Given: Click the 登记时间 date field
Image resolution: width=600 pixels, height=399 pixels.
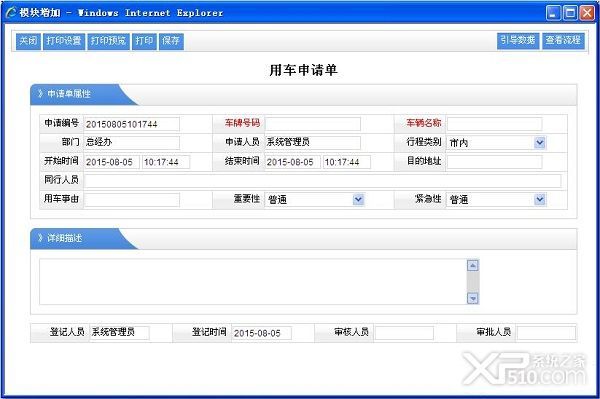Looking at the screenshot, I should [x=262, y=333].
